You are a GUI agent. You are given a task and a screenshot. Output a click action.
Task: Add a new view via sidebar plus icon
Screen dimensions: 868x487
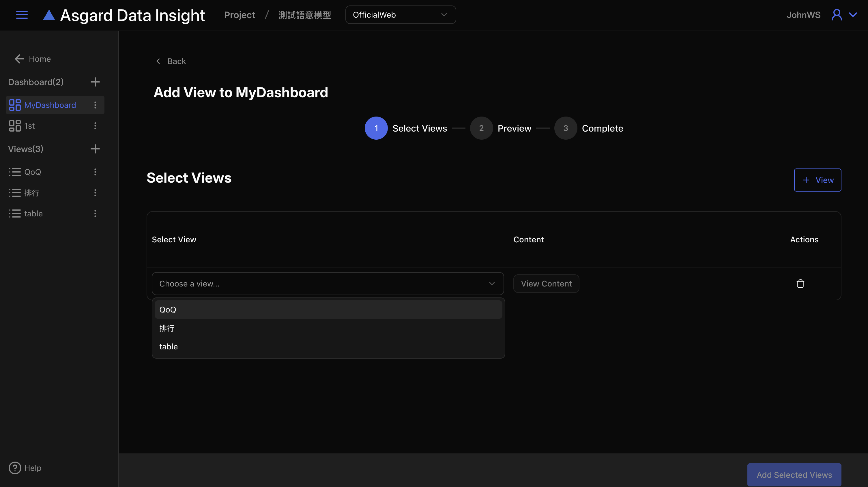(x=95, y=149)
